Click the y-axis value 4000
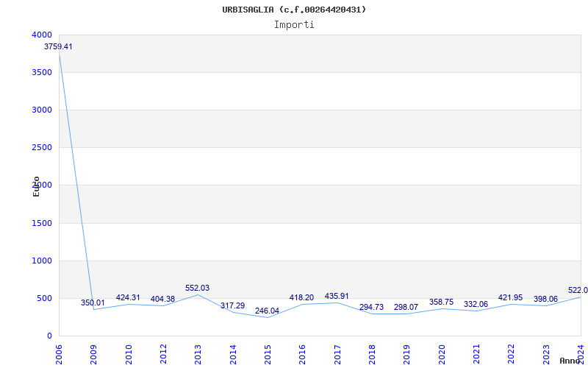This screenshot has height=368, width=588. 42,35
